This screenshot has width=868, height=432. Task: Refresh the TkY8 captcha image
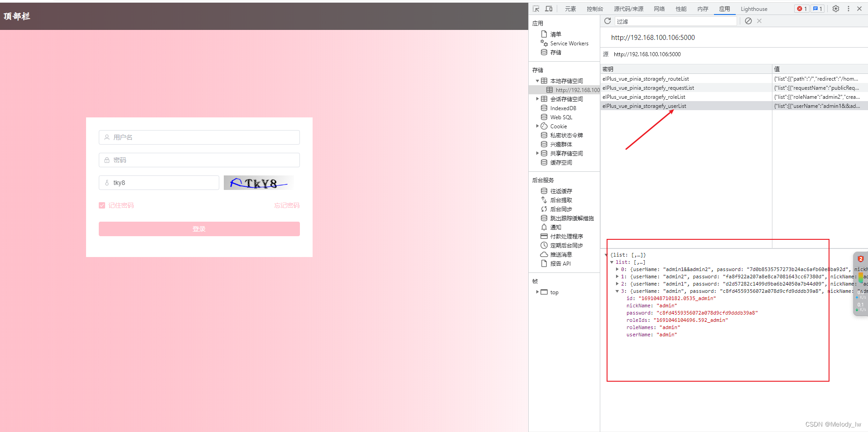coord(259,183)
